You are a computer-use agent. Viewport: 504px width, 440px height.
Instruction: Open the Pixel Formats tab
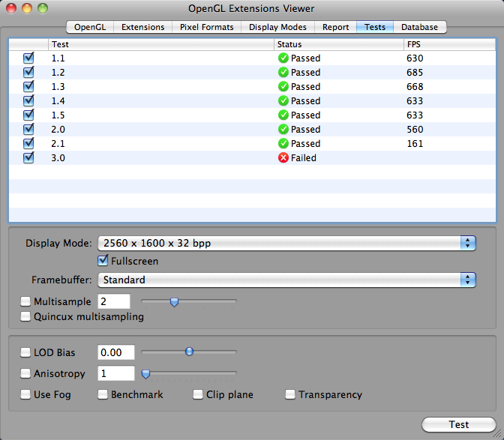(x=206, y=27)
